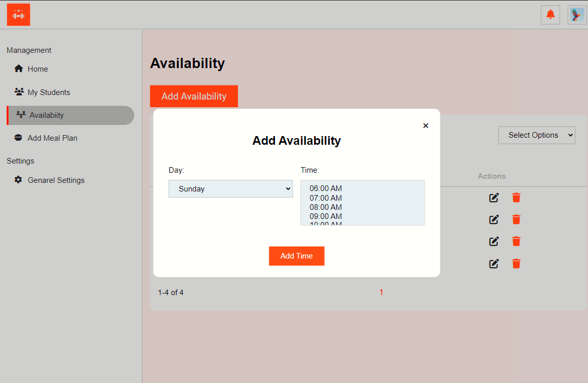Click the Add Time button
Screen dimensions: 588x383
click(297, 256)
